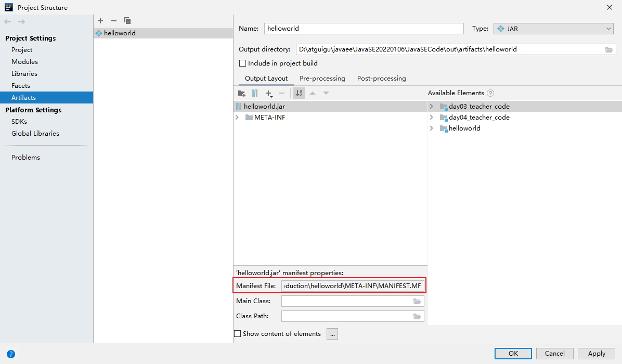This screenshot has width=622, height=364.
Task: Enable Show content of elements checkbox
Action: point(238,334)
